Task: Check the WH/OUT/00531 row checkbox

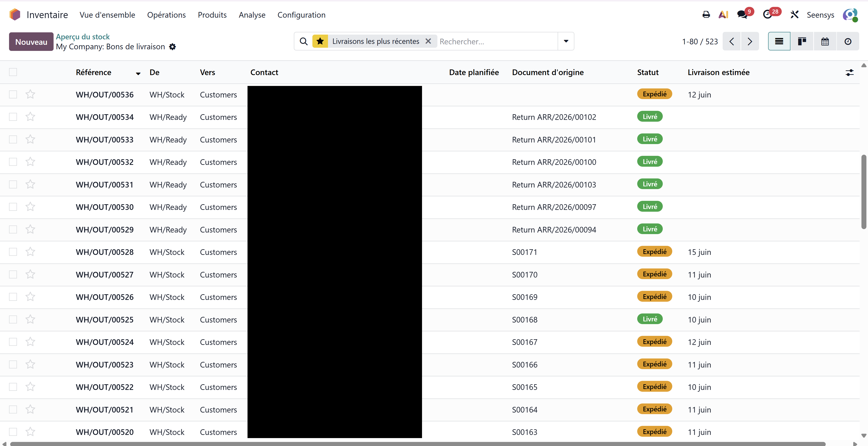Action: click(x=13, y=184)
